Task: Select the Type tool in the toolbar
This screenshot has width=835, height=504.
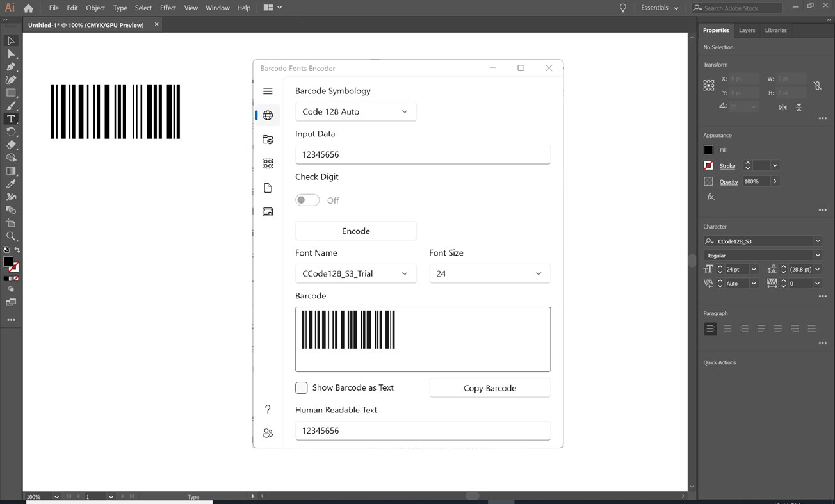Action: click(x=10, y=118)
